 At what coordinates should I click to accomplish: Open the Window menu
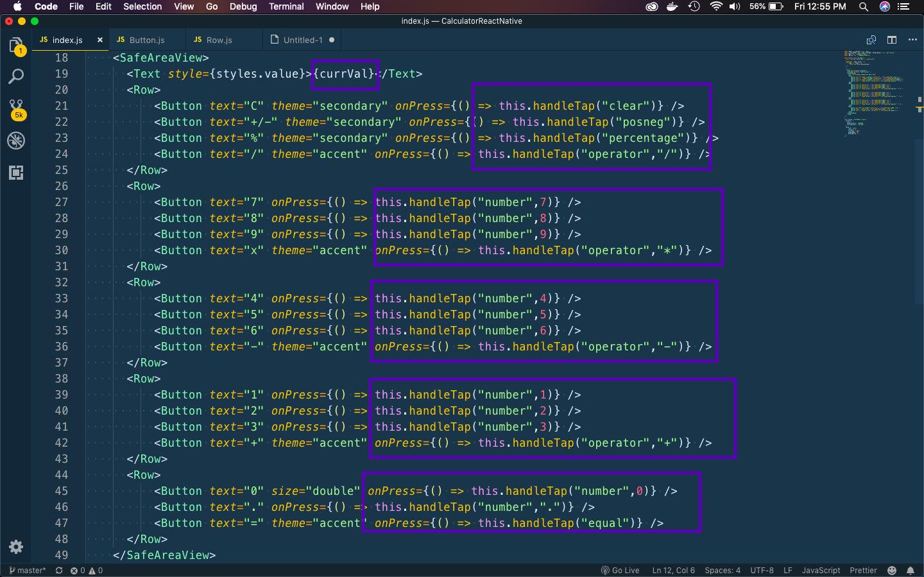[332, 6]
